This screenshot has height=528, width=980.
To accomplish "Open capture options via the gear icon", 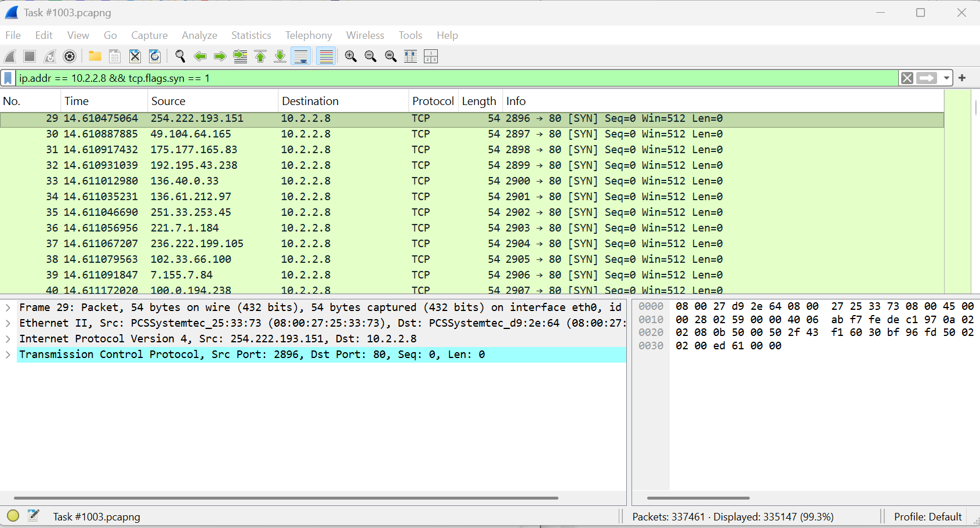I will (x=70, y=56).
